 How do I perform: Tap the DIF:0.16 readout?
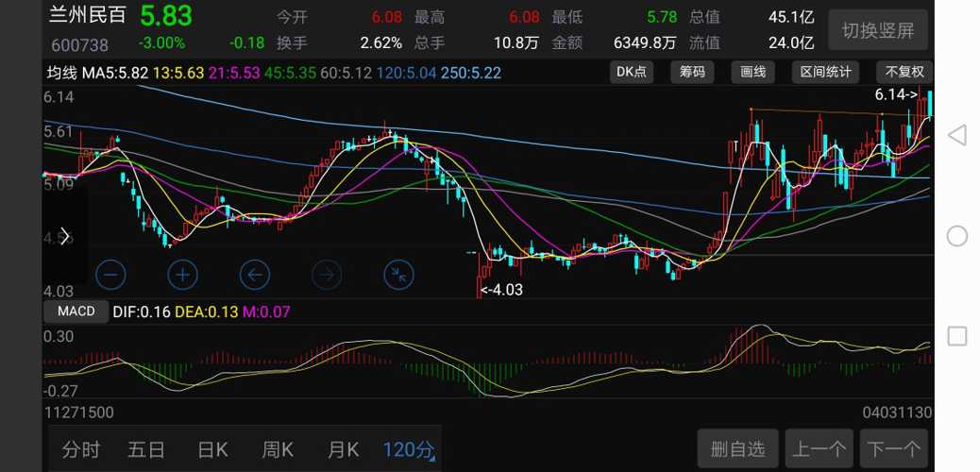[142, 312]
